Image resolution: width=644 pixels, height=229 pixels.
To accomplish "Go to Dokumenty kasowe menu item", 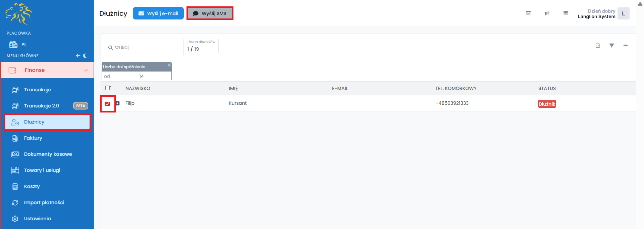I will pyautogui.click(x=48, y=154).
